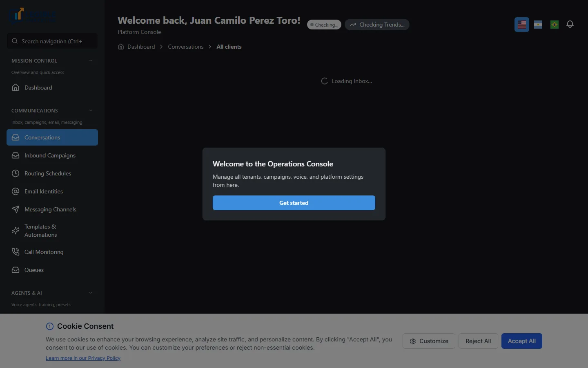Click the All clients breadcrumb
Screen dimensions: 588x368
pyautogui.click(x=229, y=47)
